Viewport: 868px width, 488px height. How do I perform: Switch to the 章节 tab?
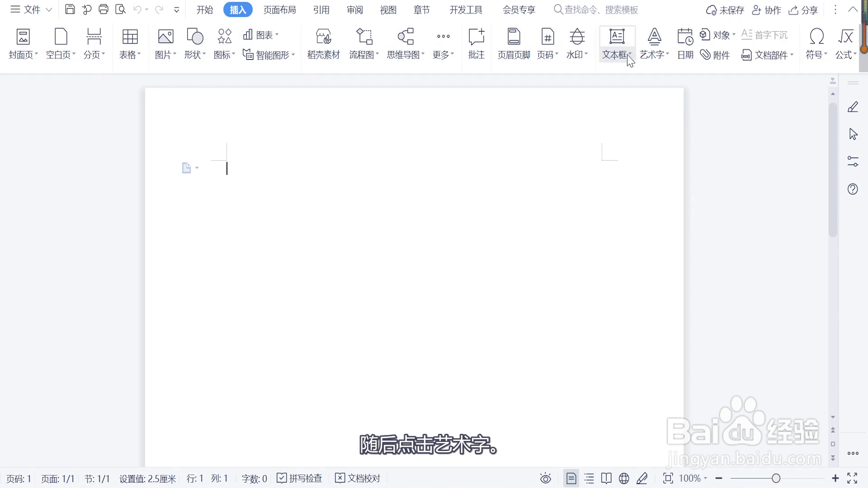422,9
